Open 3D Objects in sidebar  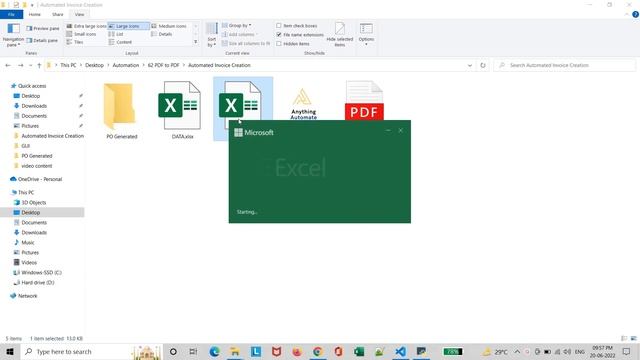[x=33, y=202]
